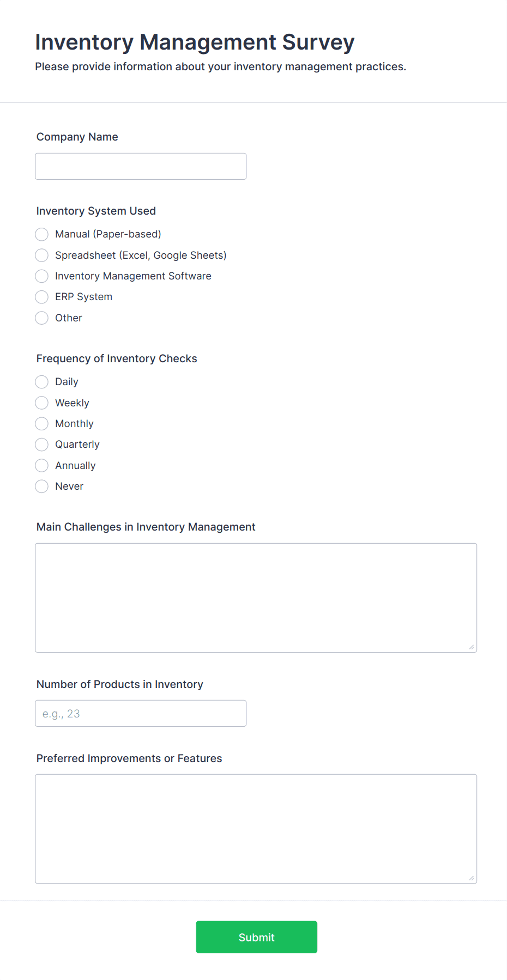Select Quarterly check frequency
The image size is (507, 980).
pyautogui.click(x=41, y=445)
